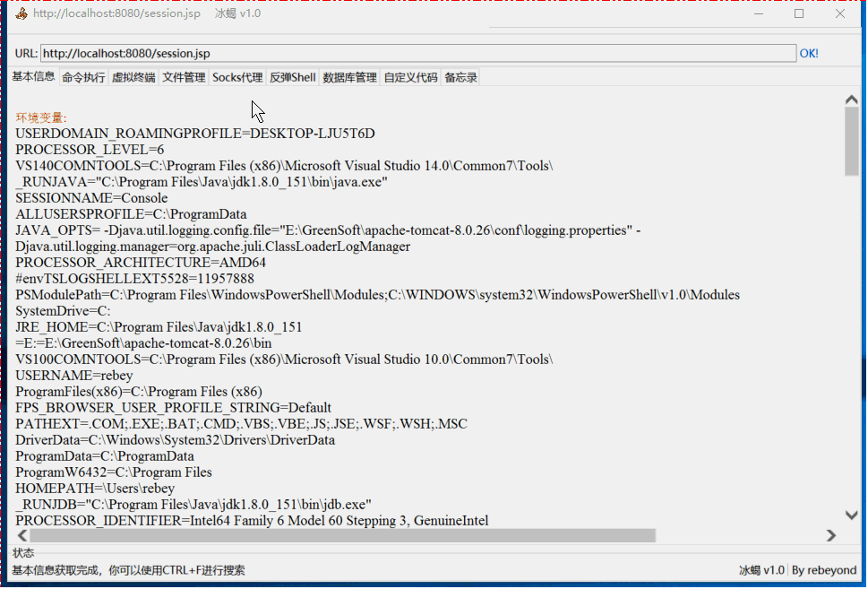Screen dimensions: 868x589
Task: Click the =E:=E:\GreenSoft tomcat bin line
Action: (143, 343)
